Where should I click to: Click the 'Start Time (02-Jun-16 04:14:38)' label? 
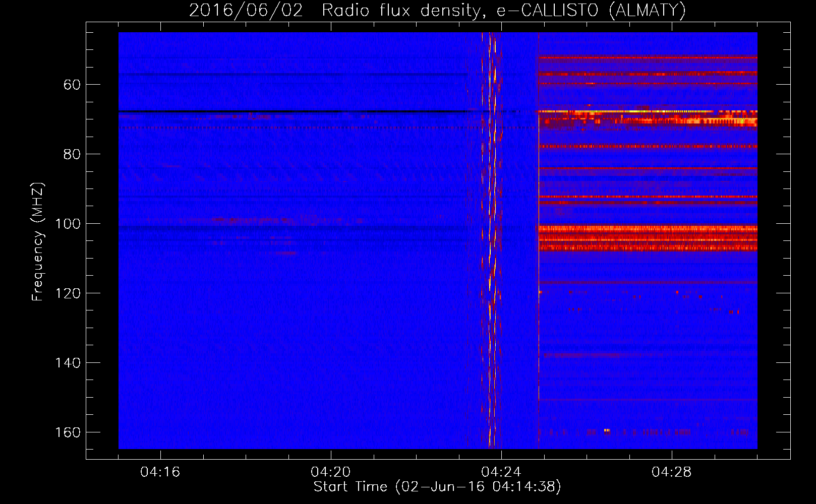(437, 487)
